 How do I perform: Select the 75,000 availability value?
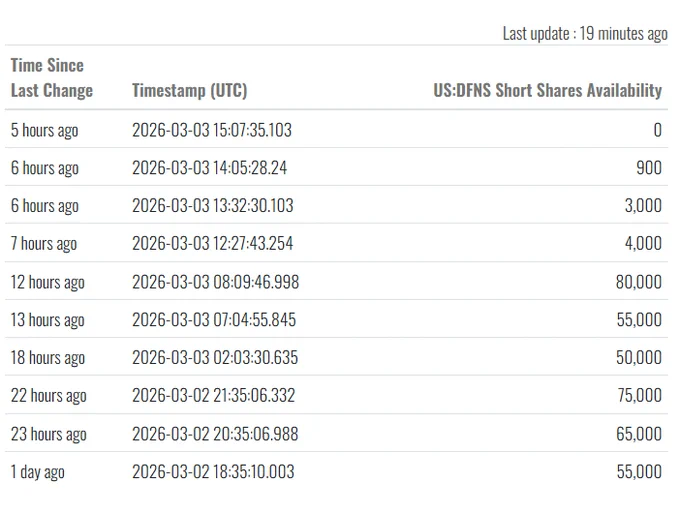640,395
